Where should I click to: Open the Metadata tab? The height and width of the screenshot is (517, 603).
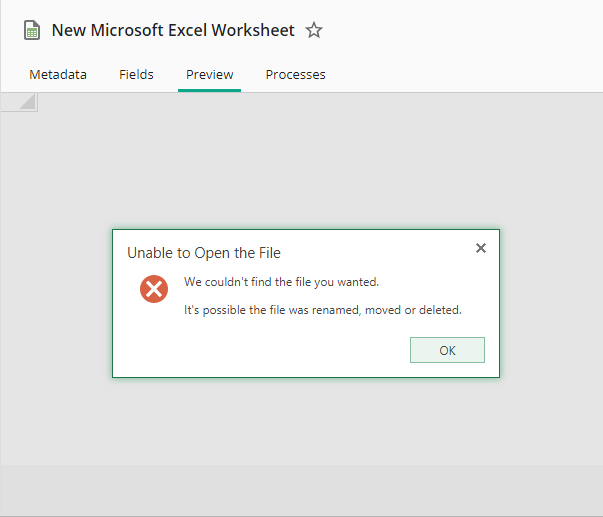pos(58,75)
